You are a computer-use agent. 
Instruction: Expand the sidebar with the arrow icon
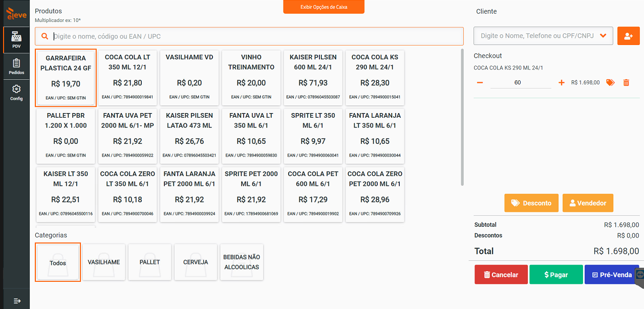[x=17, y=301]
